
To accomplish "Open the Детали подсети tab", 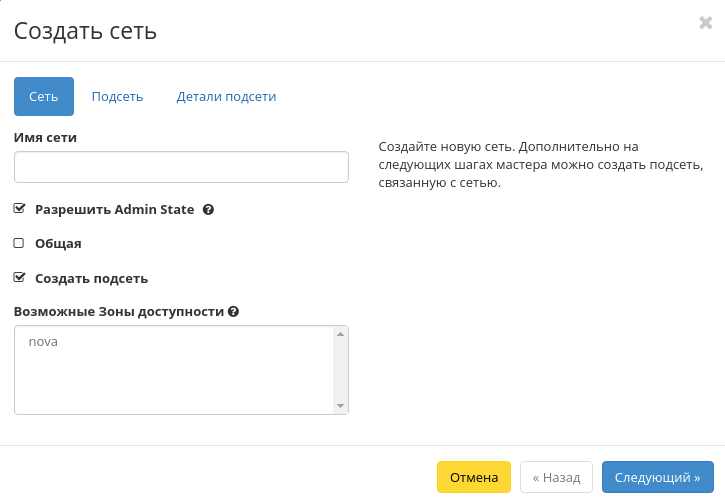I will (x=226, y=97).
